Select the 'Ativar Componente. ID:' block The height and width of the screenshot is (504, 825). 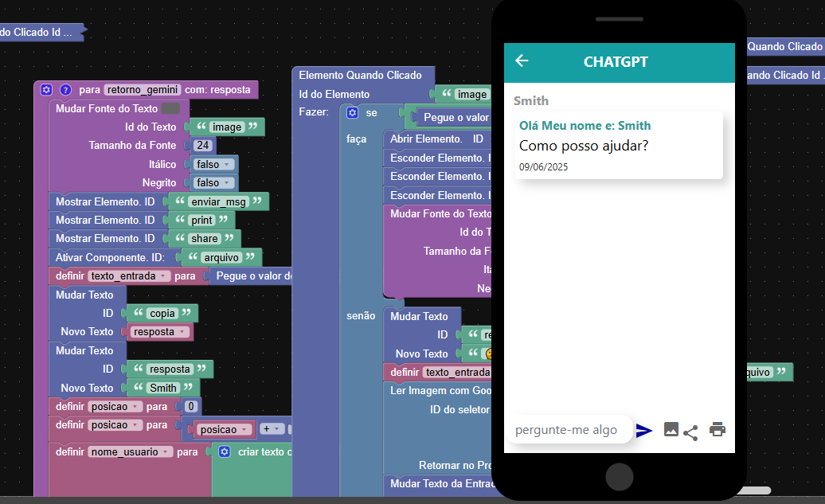click(111, 258)
